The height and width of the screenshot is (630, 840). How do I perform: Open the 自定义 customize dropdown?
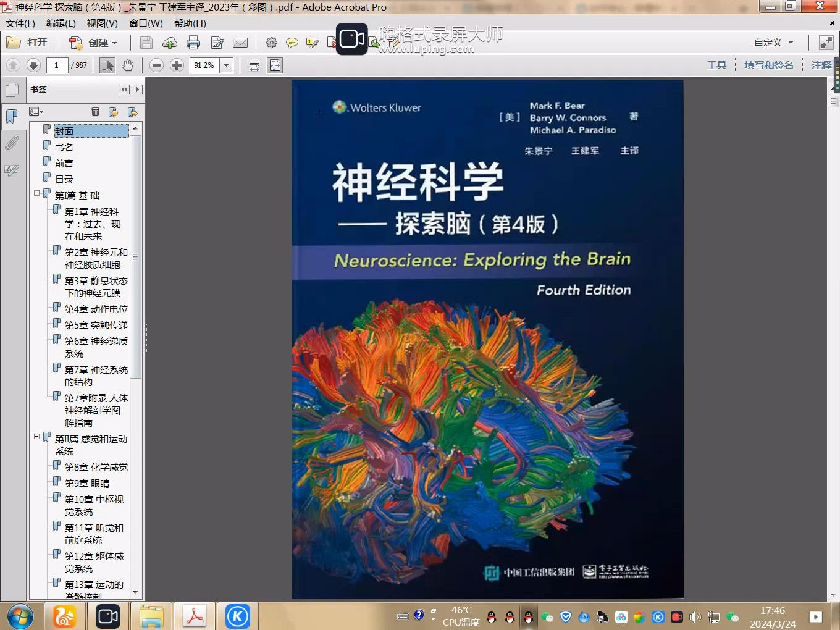773,43
